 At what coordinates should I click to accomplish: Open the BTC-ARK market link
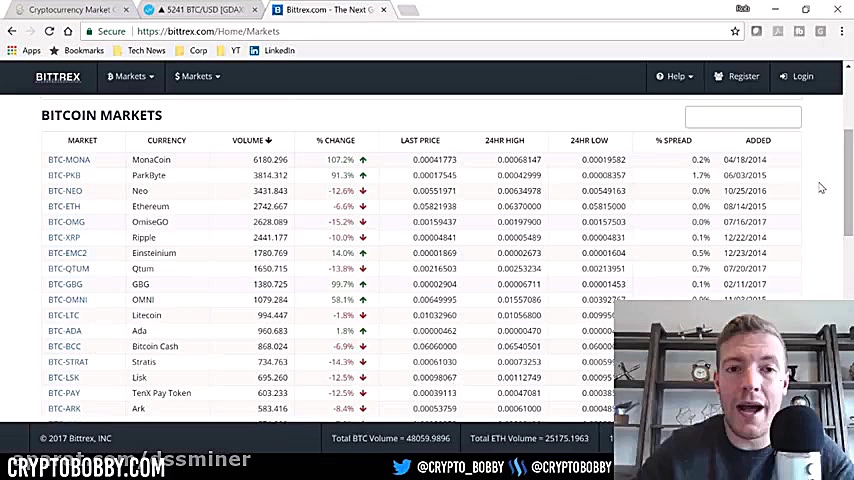click(64, 409)
